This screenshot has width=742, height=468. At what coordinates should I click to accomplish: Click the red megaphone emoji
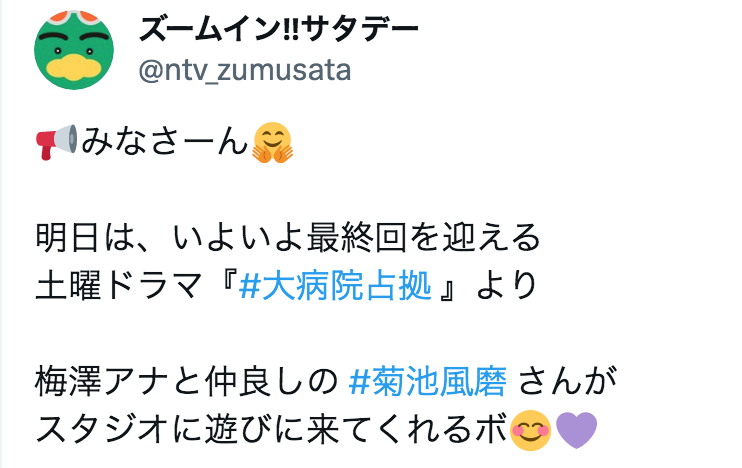[56, 142]
